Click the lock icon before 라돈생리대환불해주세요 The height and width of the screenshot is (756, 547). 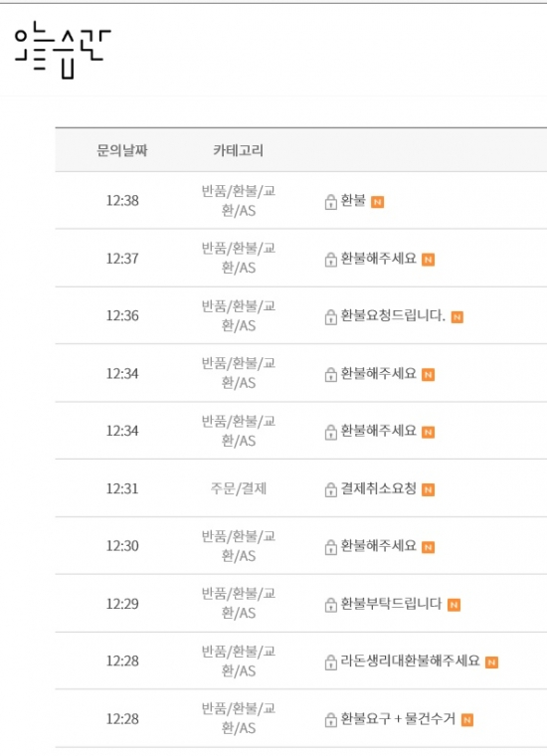330,661
